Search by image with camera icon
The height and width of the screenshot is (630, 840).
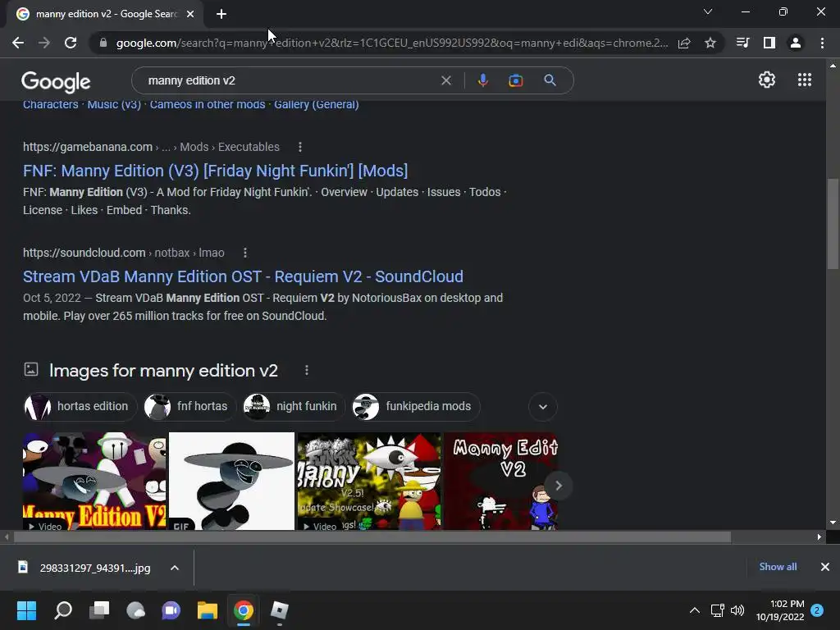pyautogui.click(x=516, y=80)
